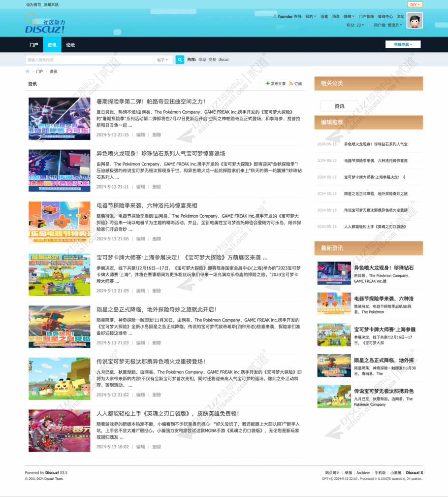Viewport: 448px width, 497px height.
Task: Open article 宝可梦卡牌大师赛·上海参展决定 in list
Action: pyautogui.click(x=182, y=258)
